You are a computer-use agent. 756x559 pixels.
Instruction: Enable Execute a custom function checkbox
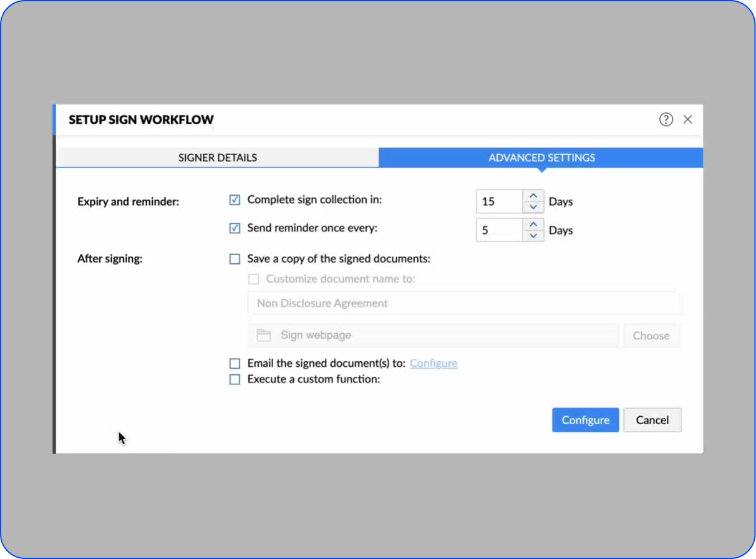[x=235, y=379]
